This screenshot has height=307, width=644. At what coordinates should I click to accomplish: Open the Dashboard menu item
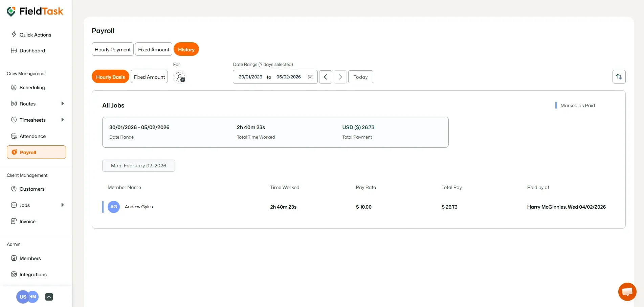point(32,51)
